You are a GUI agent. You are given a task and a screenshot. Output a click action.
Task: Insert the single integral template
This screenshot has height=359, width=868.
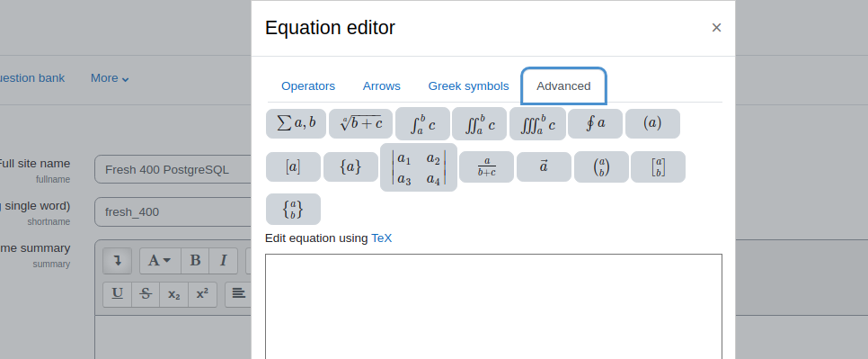tap(423, 123)
